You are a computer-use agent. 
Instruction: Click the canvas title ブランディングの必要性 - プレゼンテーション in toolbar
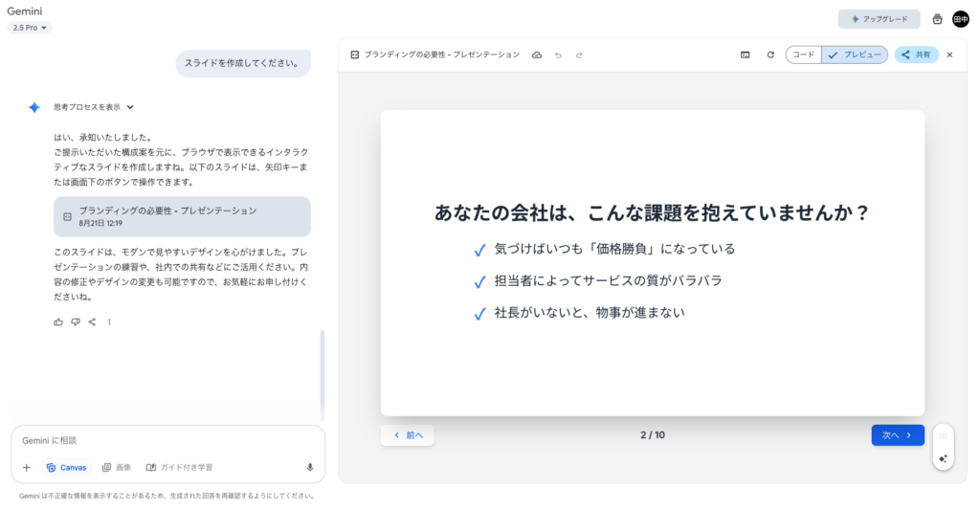pyautogui.click(x=442, y=55)
